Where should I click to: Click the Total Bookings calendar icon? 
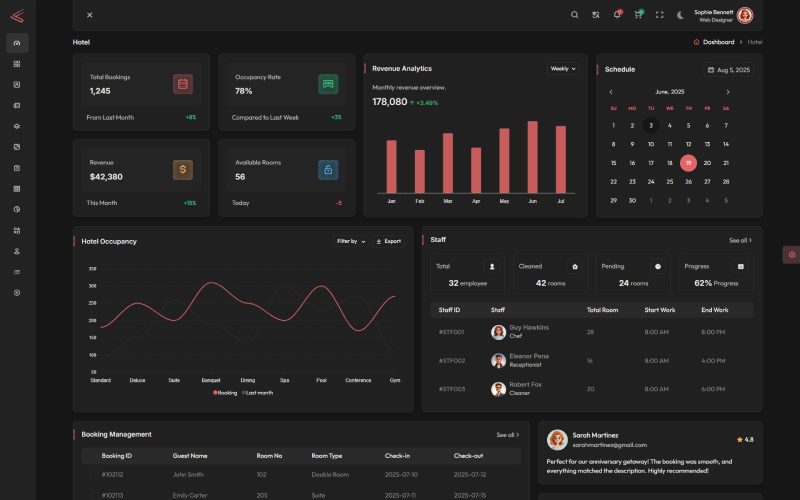pyautogui.click(x=182, y=84)
